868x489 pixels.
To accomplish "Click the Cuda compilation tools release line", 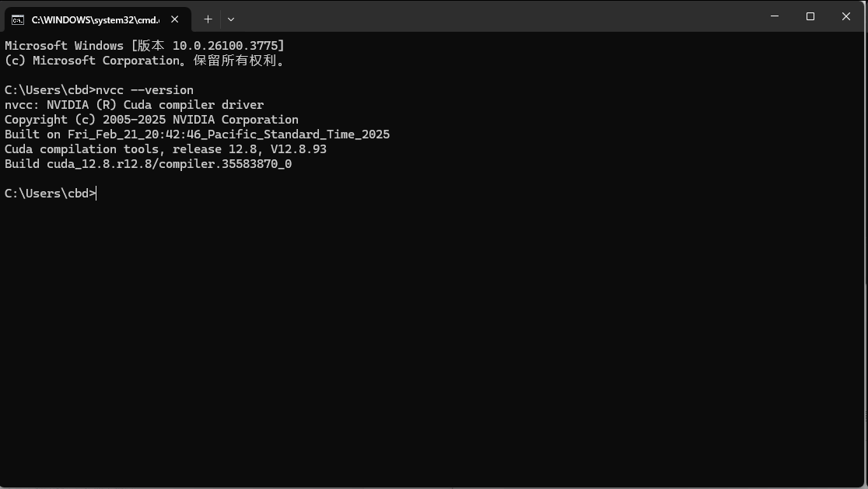I will coord(166,148).
